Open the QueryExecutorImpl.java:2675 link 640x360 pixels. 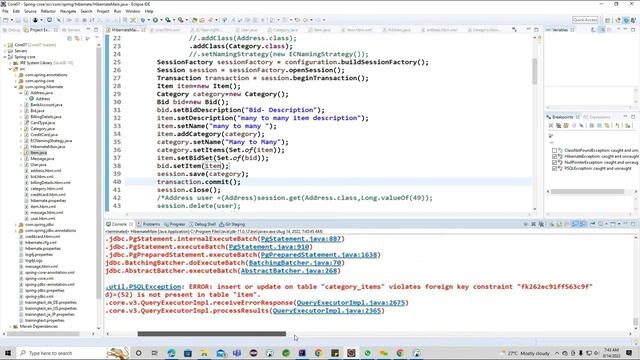[x=351, y=302]
